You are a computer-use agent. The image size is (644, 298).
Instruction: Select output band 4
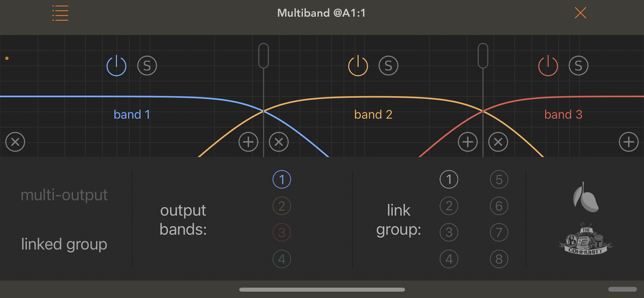tap(282, 259)
